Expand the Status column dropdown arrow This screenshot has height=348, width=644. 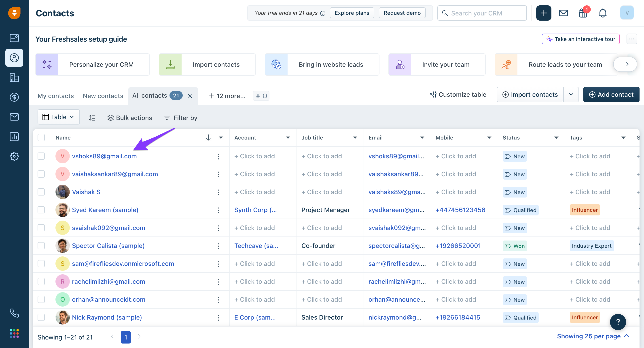click(556, 137)
